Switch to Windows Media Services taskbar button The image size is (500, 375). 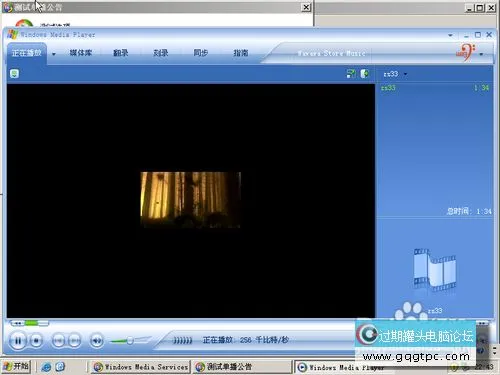pyautogui.click(x=140, y=367)
